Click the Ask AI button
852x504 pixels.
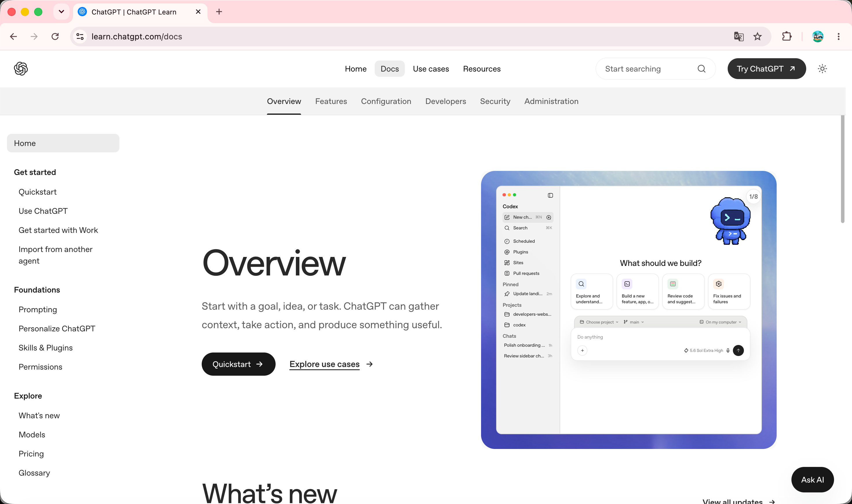tap(812, 480)
